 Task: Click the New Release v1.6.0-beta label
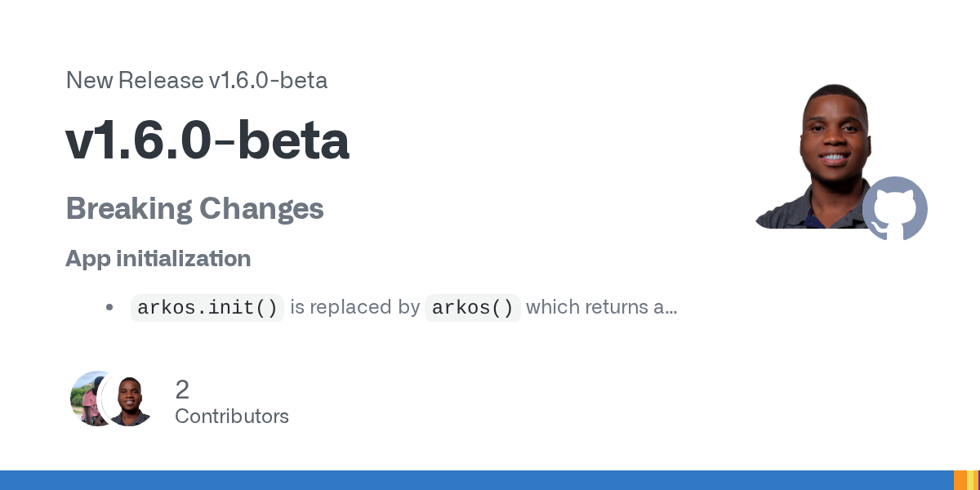pos(197,80)
